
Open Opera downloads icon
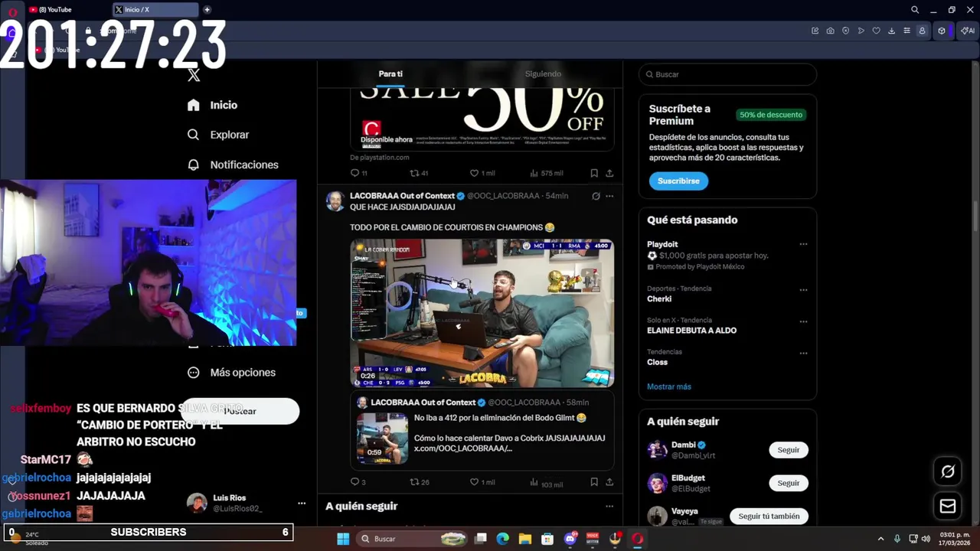[x=891, y=31]
